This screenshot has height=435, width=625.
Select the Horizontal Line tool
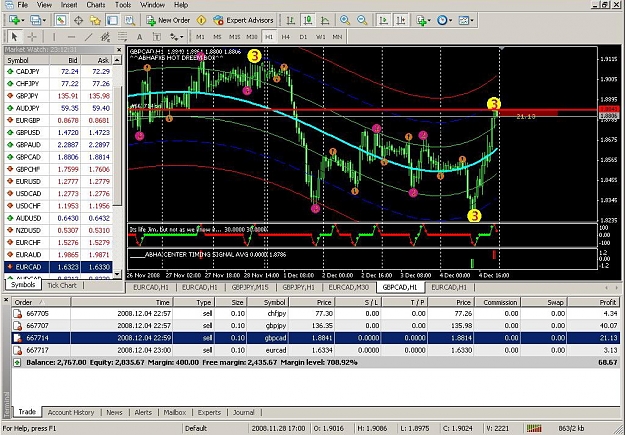click(71, 37)
